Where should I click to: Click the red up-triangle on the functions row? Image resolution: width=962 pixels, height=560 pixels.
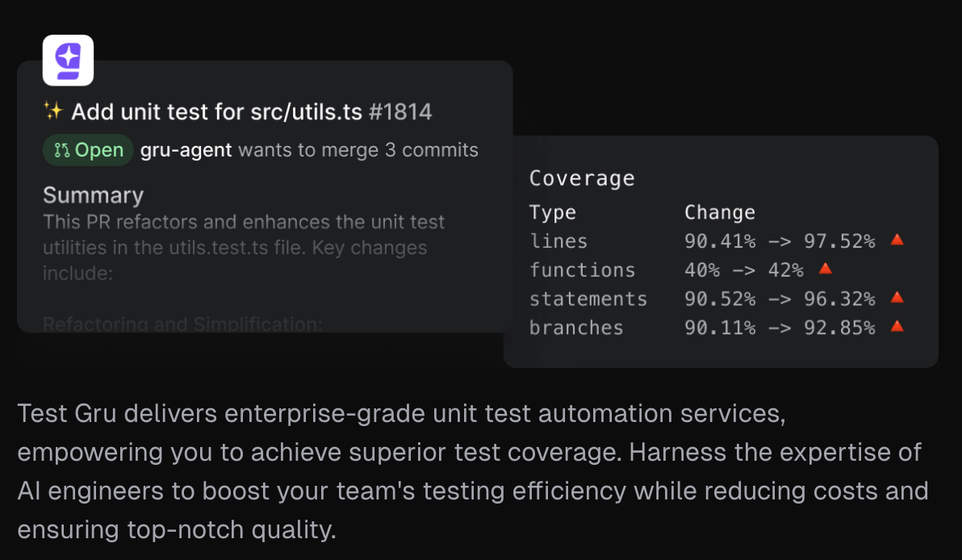coord(825,269)
